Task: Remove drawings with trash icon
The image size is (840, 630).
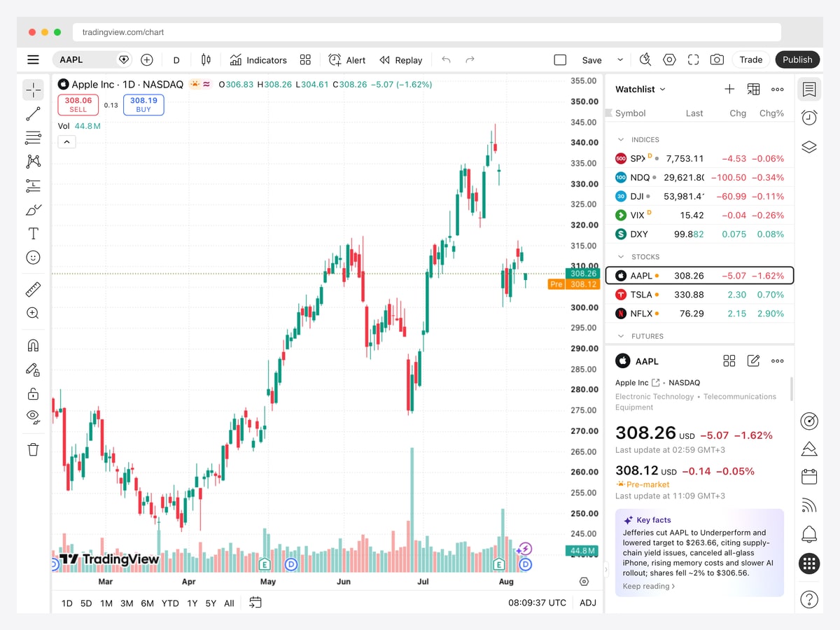Action: [x=33, y=449]
